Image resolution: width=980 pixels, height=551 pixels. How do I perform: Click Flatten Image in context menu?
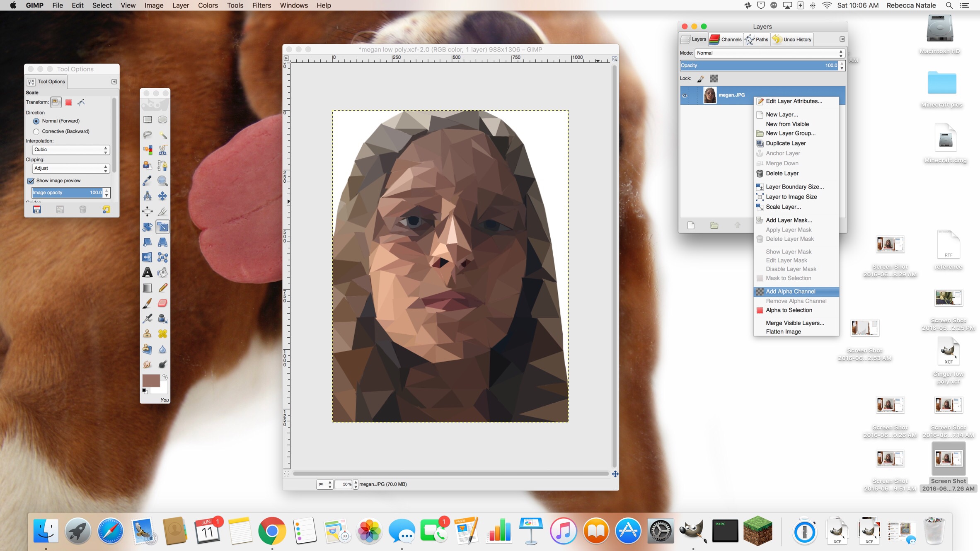(796, 332)
